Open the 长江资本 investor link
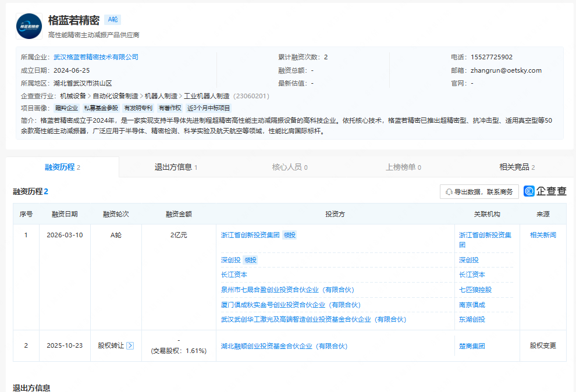The image size is (576, 392). (234, 275)
